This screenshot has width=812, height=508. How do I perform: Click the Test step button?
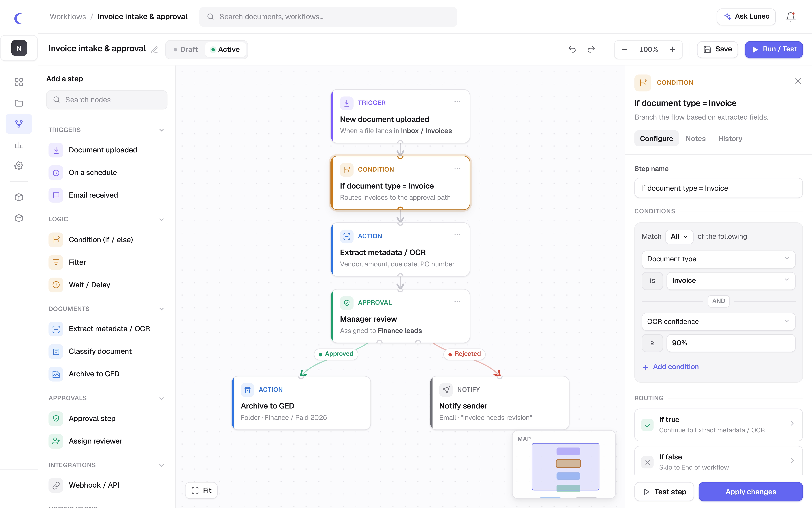click(x=664, y=492)
